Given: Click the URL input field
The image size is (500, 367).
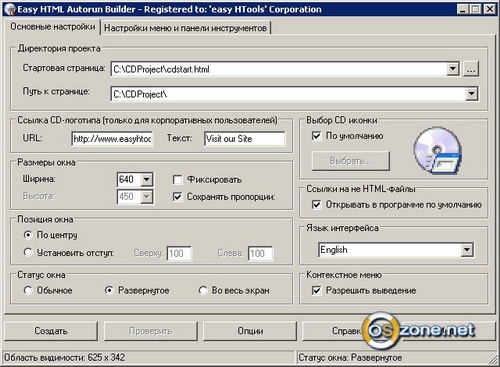Looking at the screenshot, I should tap(112, 139).
